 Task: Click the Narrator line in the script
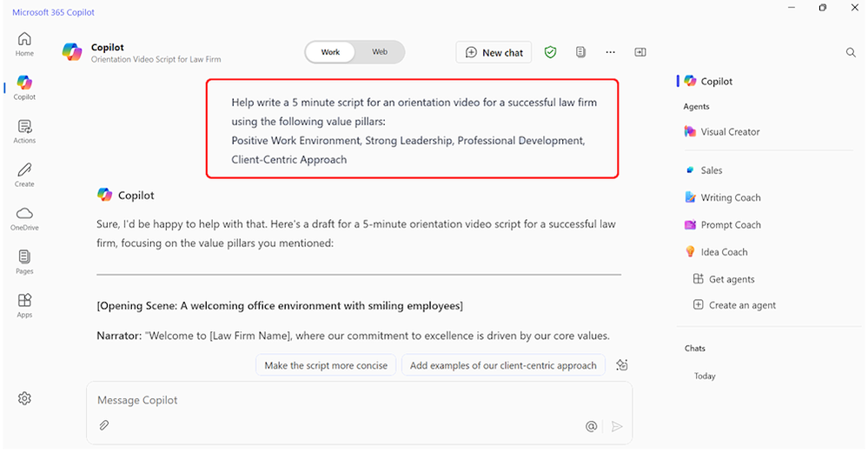pos(353,336)
